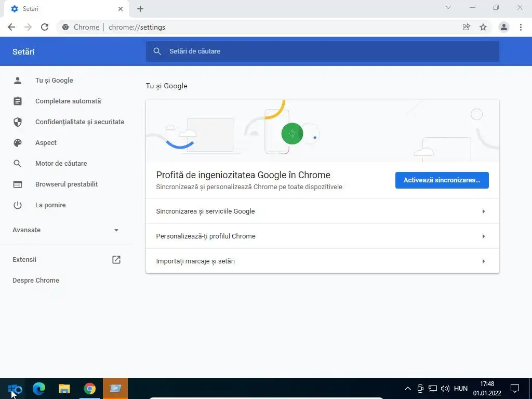
Task: Expand Importați marcaje și setări arrow
Action: tap(484, 261)
